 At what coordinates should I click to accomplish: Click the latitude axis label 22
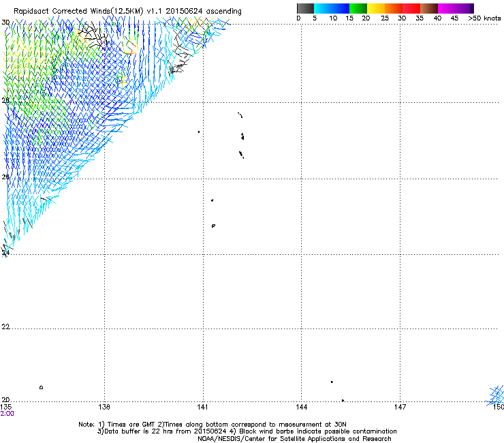point(5,327)
